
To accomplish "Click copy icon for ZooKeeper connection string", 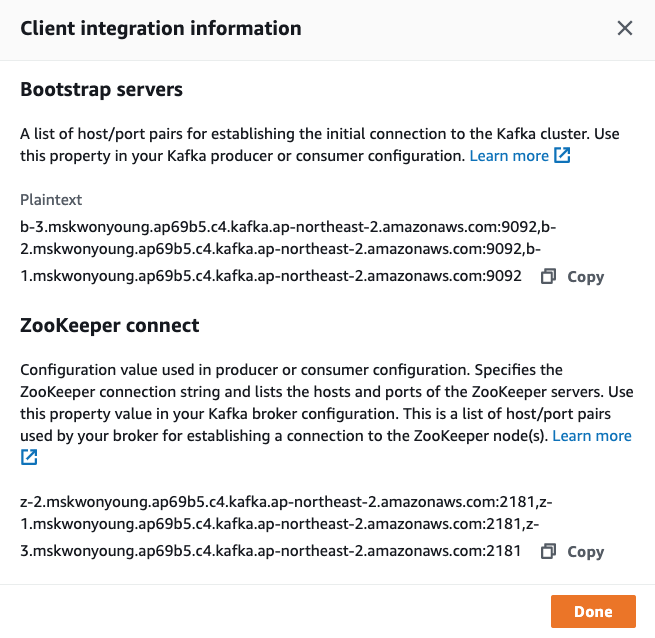I will (548, 551).
